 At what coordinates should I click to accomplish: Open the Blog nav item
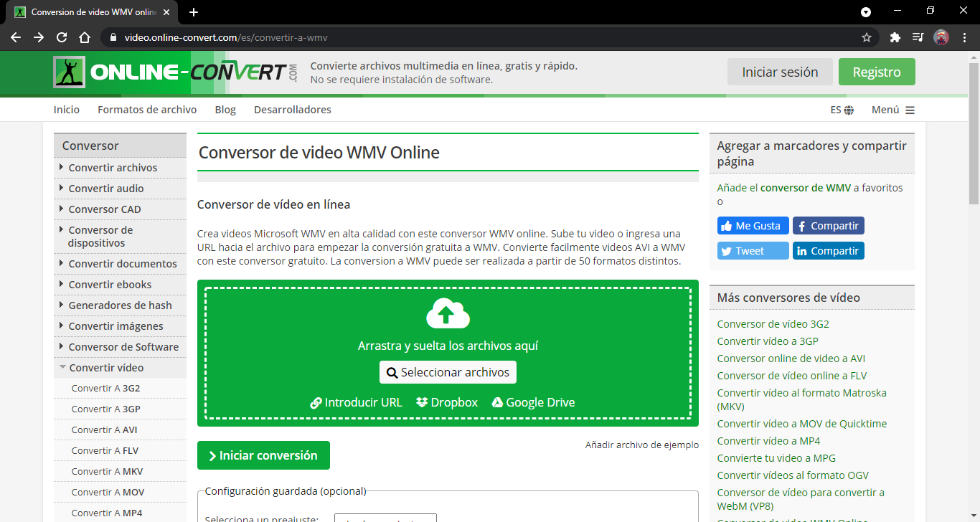coord(225,110)
